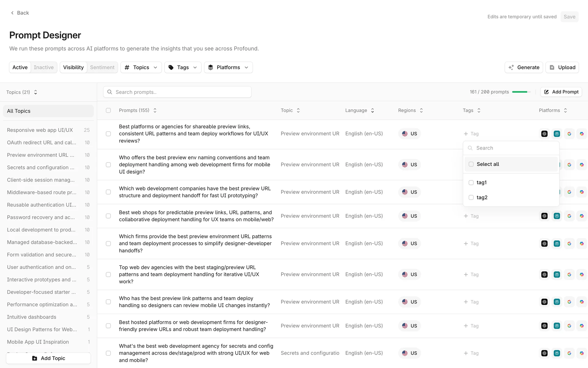The image size is (588, 368).
Task: Click Copilot icon in the last visible row
Action: pos(581,353)
